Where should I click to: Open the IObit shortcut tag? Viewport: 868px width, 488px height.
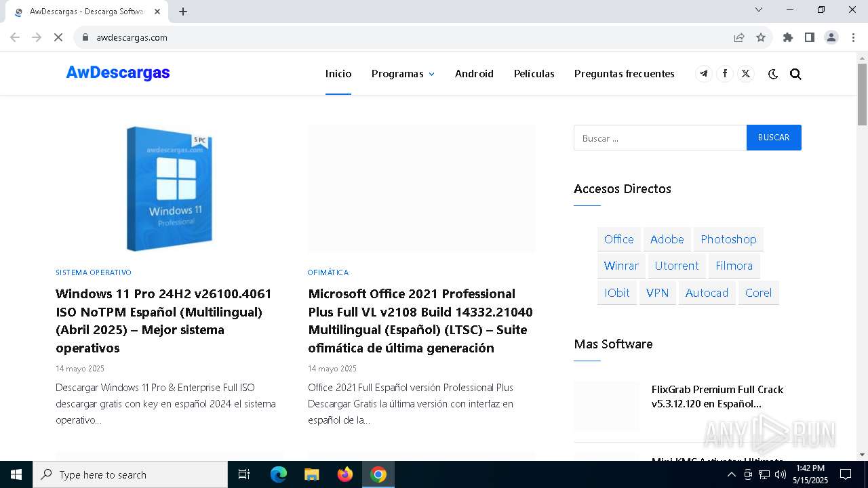coord(617,293)
